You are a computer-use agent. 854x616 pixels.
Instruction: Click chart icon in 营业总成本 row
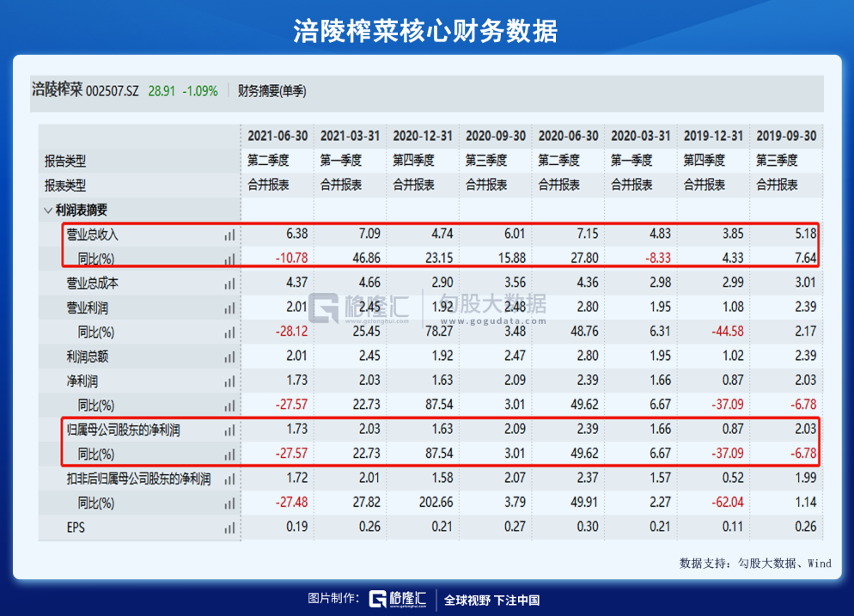(229, 284)
